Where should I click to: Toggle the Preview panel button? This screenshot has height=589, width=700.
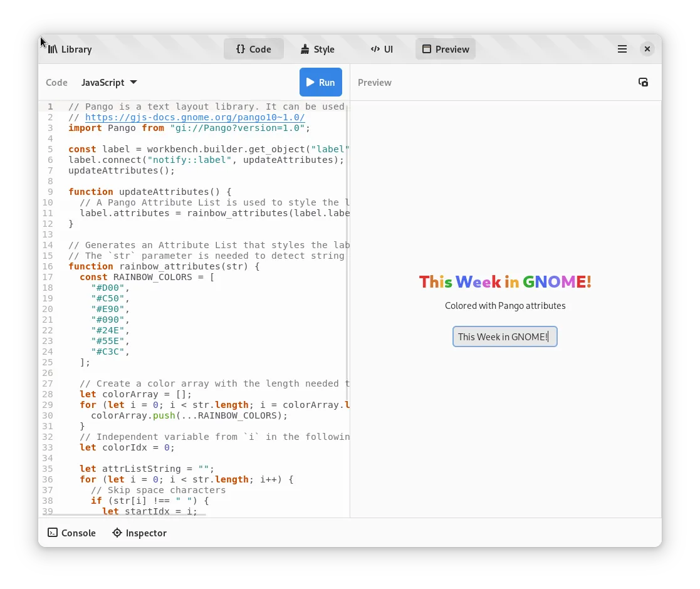(x=446, y=50)
